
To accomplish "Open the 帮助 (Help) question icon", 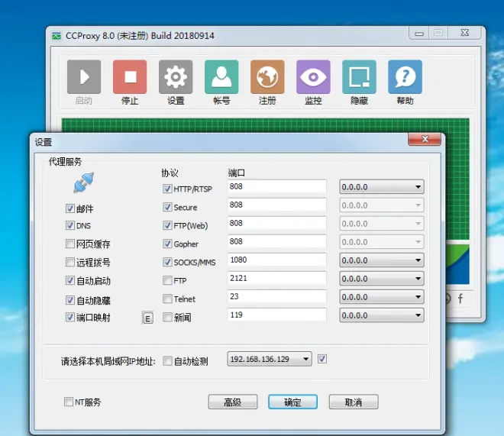I will (x=405, y=77).
